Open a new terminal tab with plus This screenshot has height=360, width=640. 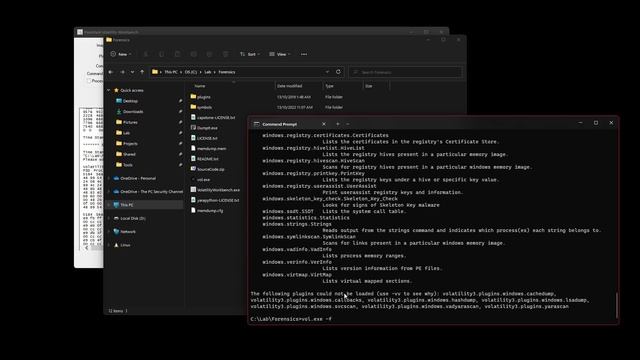pos(338,124)
